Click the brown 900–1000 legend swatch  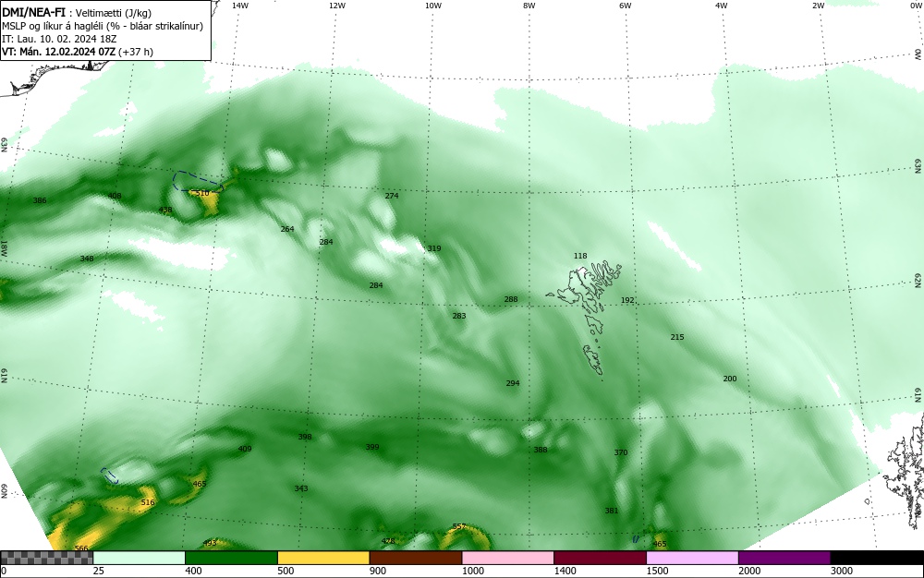(416, 558)
